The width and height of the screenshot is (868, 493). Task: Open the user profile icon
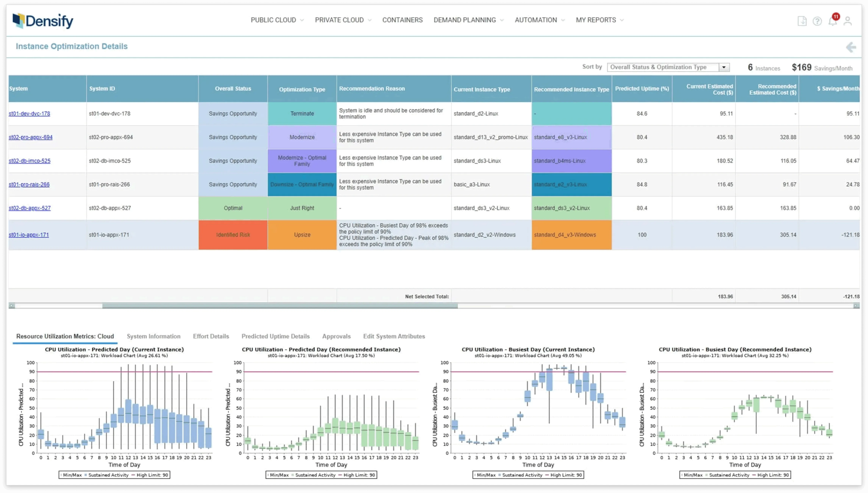pos(847,21)
